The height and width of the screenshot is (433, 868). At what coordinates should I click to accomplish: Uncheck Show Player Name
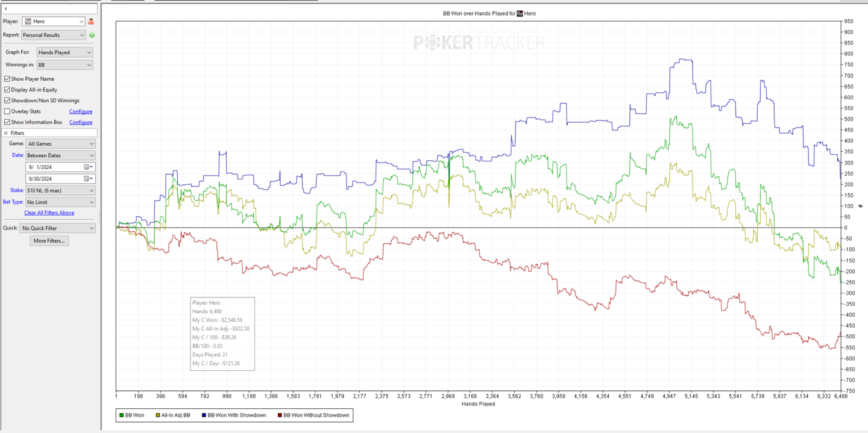pos(7,79)
